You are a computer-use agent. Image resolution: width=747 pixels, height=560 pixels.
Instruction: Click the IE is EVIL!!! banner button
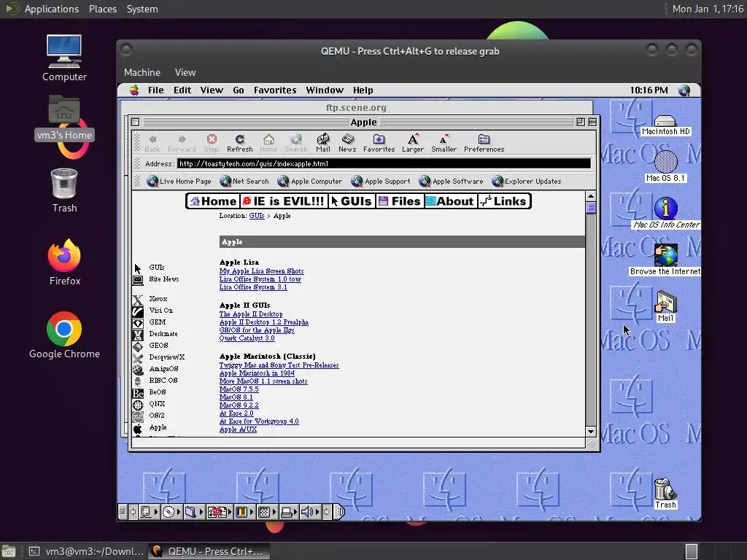tap(284, 201)
